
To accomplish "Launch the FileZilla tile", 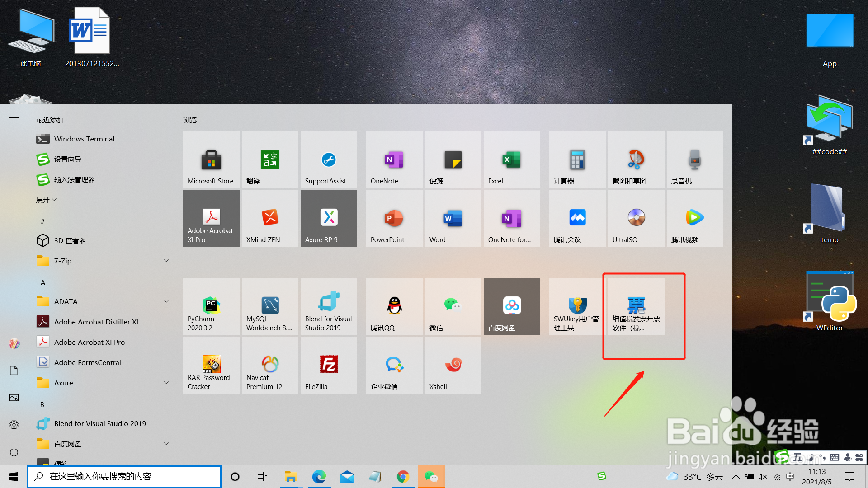I will click(329, 365).
